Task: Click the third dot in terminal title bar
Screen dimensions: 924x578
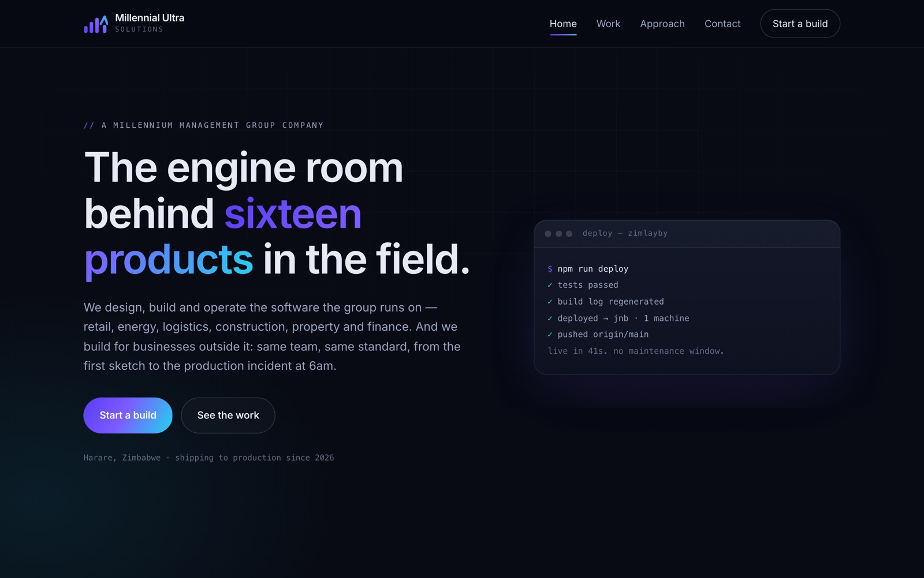Action: tap(569, 234)
